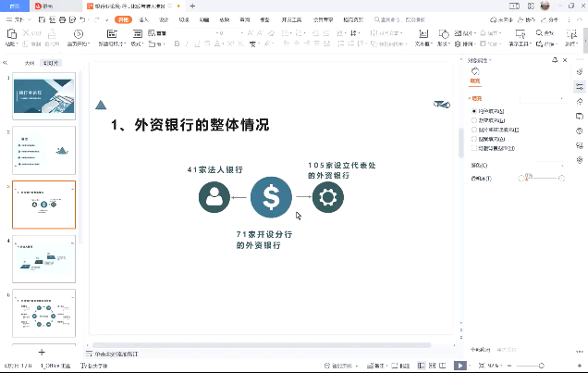
Task: Click the triangle shape at slide top-left
Action: 102,105
